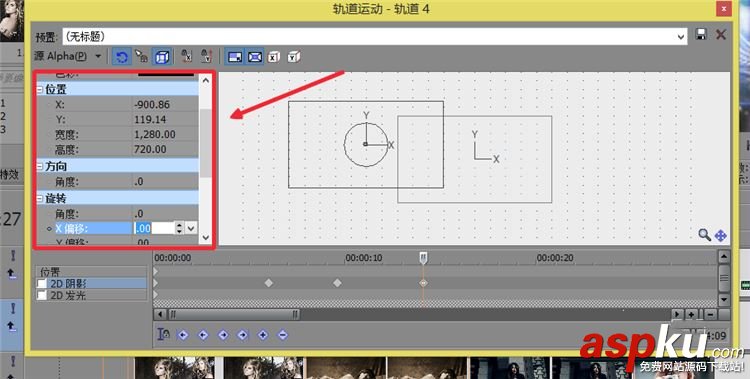
Task: Toggle the edit in object space cube icon
Action: pos(162,57)
